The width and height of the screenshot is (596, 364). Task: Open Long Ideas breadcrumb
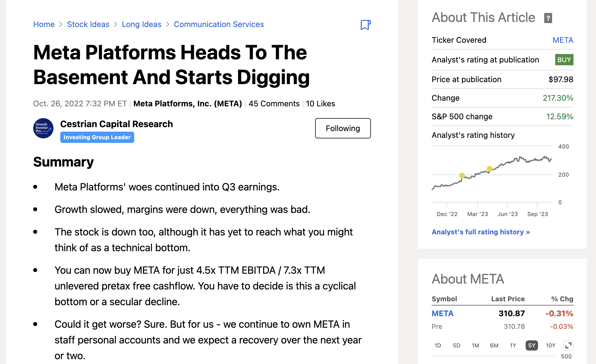click(x=142, y=24)
